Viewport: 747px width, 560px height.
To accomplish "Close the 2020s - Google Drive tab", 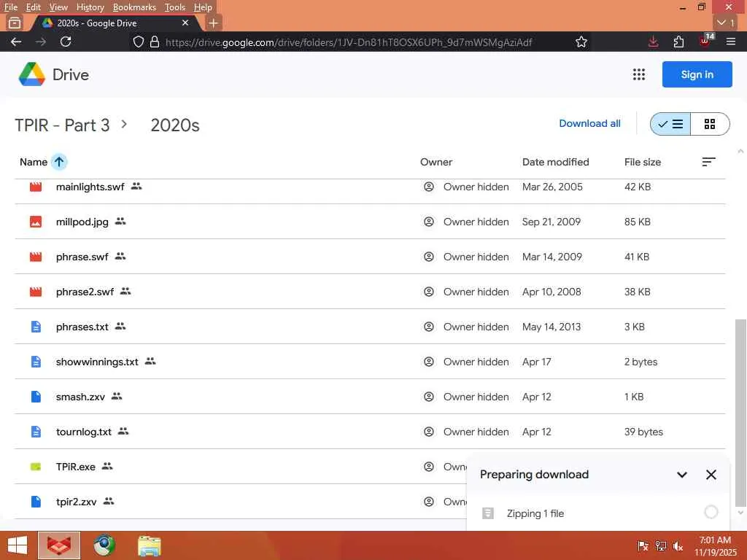I will click(185, 23).
